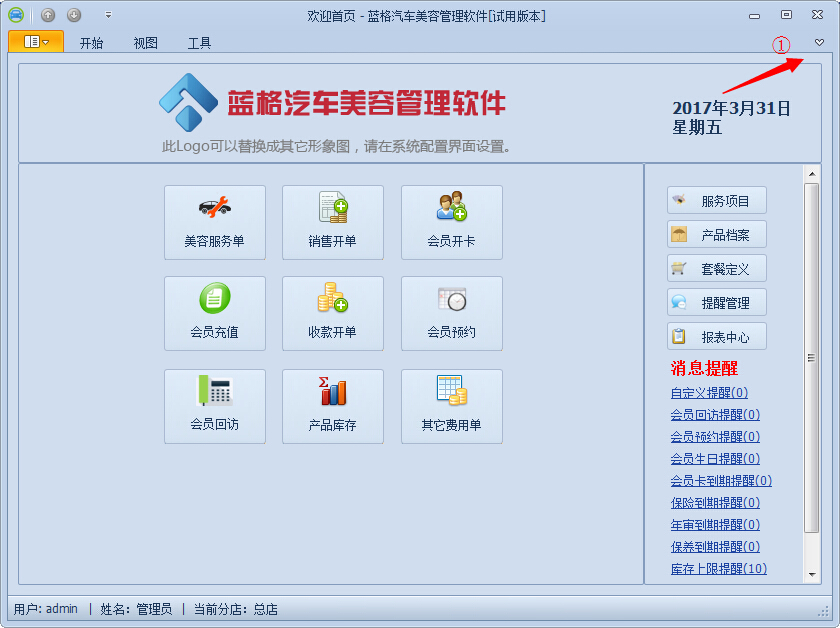840x628 pixels.
Task: Expand the ribbon using the chevron
Action: click(819, 42)
